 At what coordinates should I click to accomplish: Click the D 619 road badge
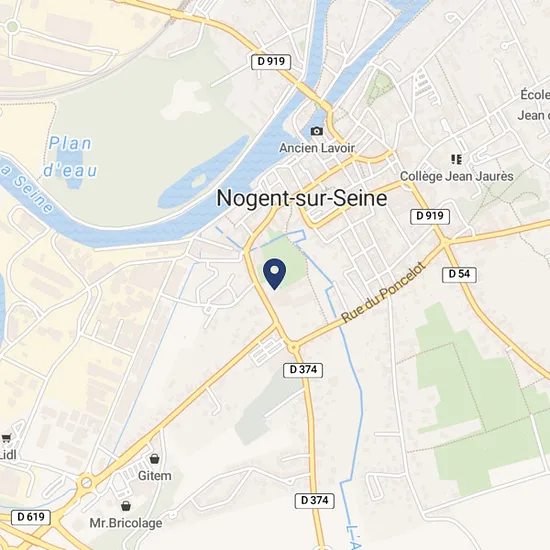31,517
